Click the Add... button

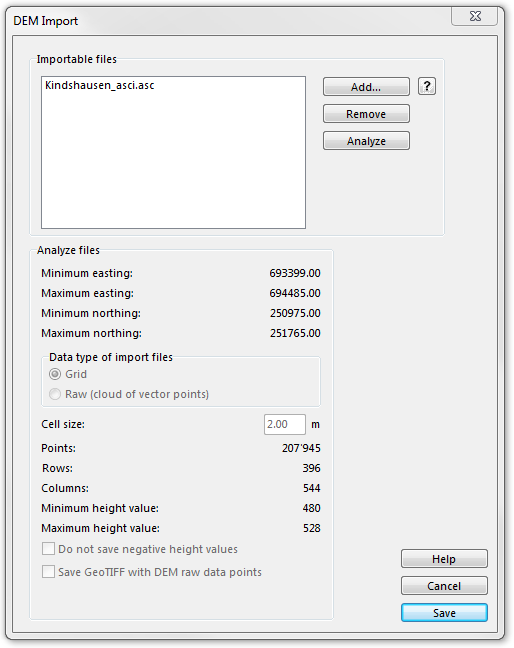[366, 87]
